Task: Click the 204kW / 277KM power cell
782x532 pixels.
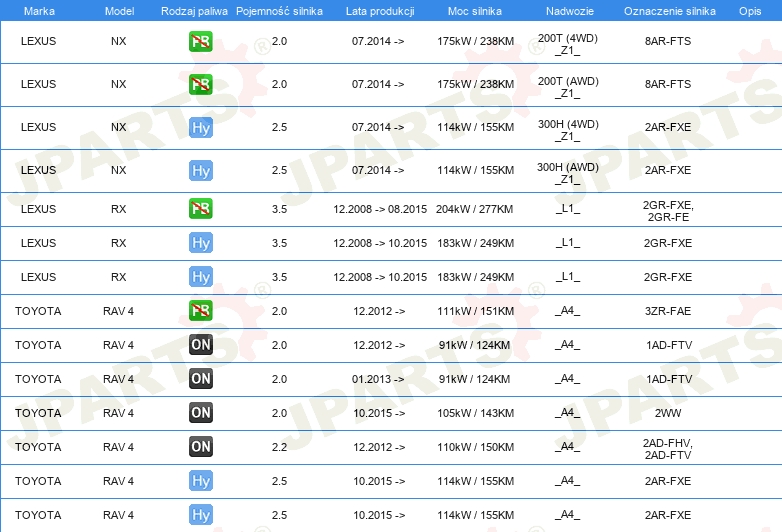Action: tap(475, 209)
